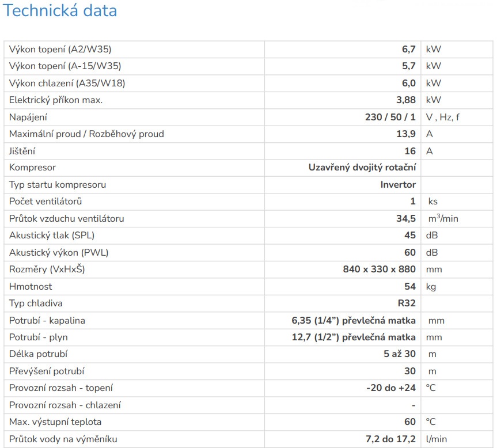Select the "Průtok vody na výměníku" label
The width and height of the screenshot is (497, 448).
tap(63, 439)
